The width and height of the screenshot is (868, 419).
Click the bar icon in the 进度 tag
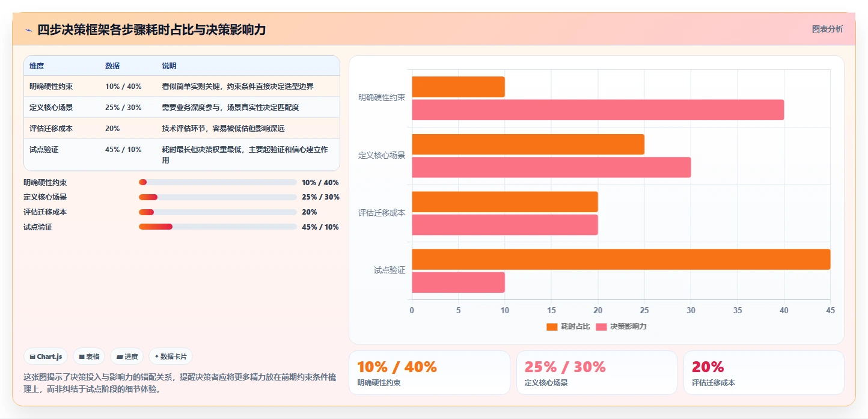pos(120,356)
